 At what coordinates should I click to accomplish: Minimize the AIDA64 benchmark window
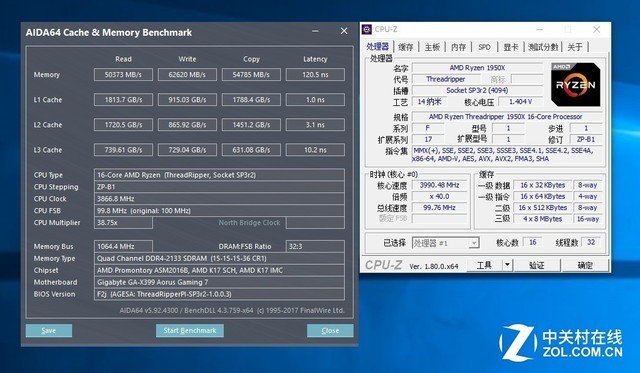315,31
